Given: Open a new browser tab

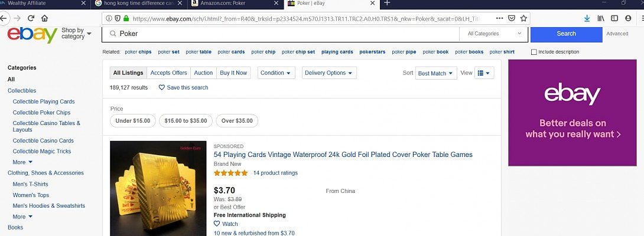Looking at the screenshot, I should coord(387,3).
